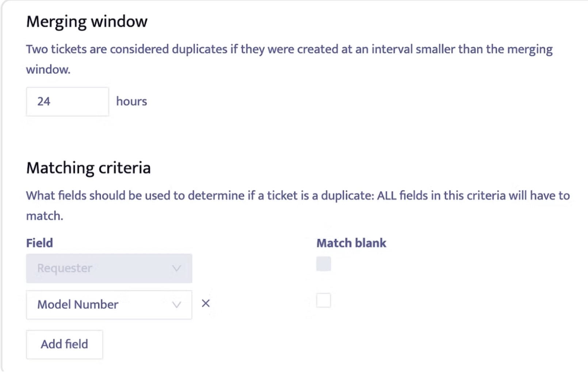Remove the Model Number field row
The image size is (588, 374).
coord(206,303)
